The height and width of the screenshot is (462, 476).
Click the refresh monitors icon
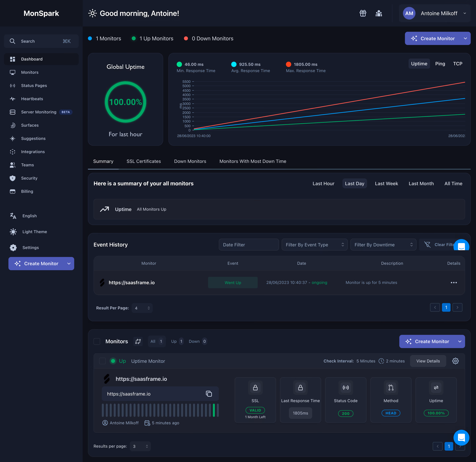click(138, 341)
